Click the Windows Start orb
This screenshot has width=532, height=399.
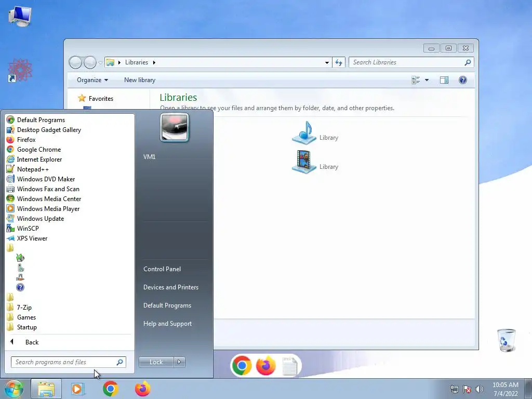tap(14, 389)
